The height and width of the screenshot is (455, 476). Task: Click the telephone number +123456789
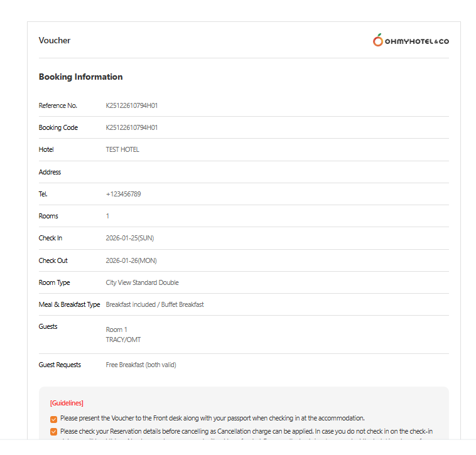123,194
